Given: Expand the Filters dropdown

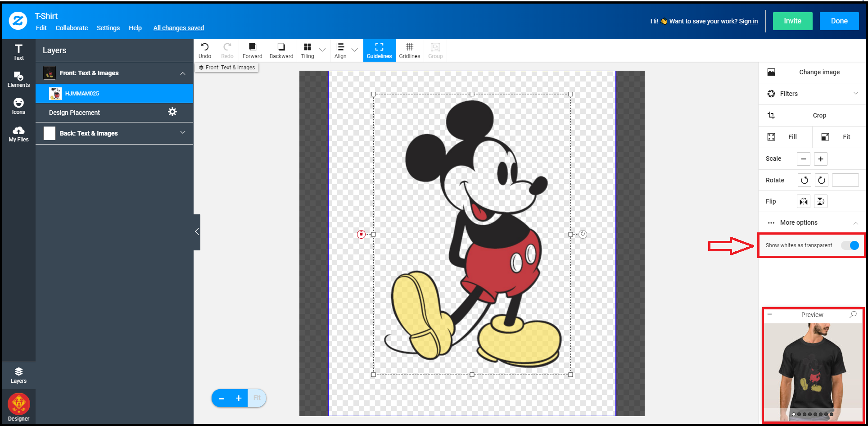Looking at the screenshot, I should [x=855, y=94].
